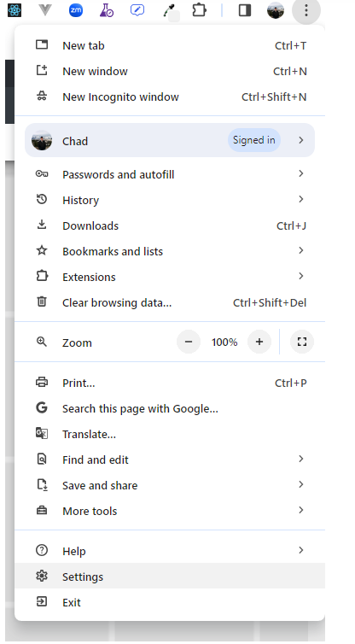Decrease zoom with the minus button
This screenshot has width=355, height=644.
tap(189, 342)
